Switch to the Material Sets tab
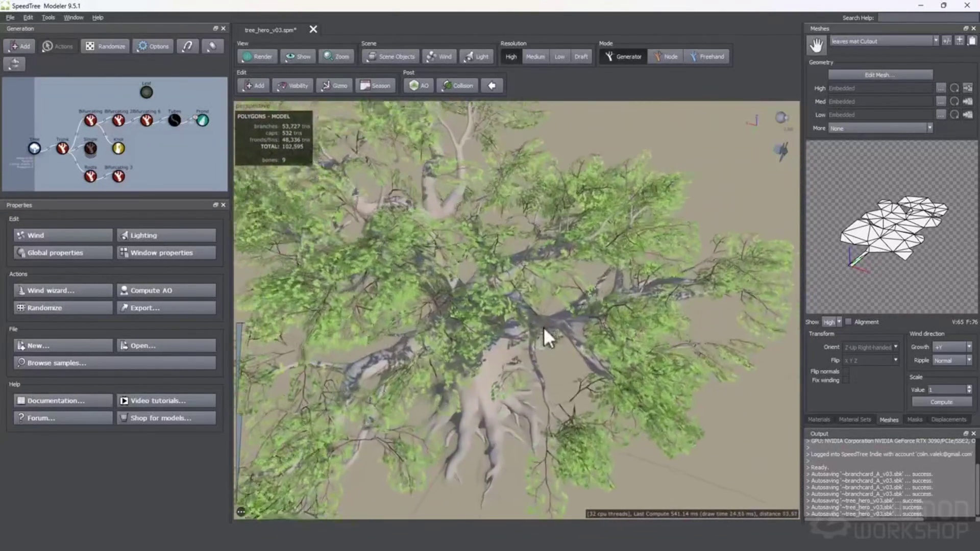 [x=855, y=419]
